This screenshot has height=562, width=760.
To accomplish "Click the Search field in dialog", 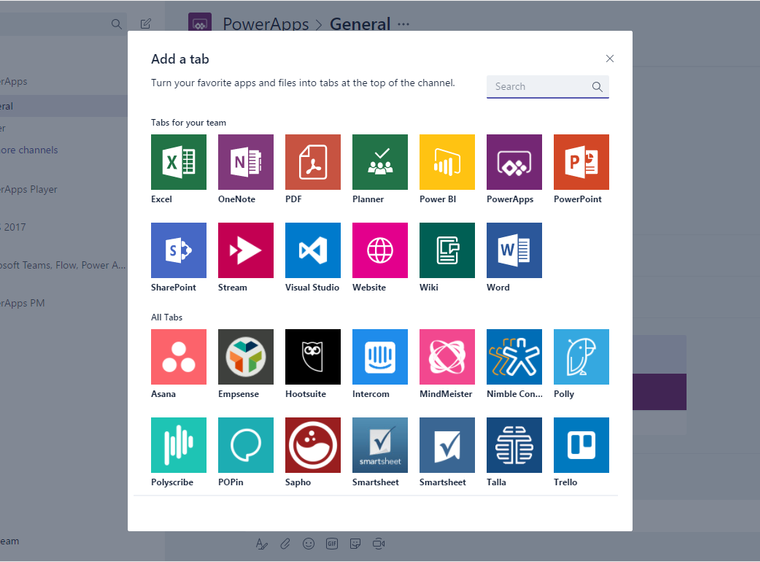I will tap(538, 87).
